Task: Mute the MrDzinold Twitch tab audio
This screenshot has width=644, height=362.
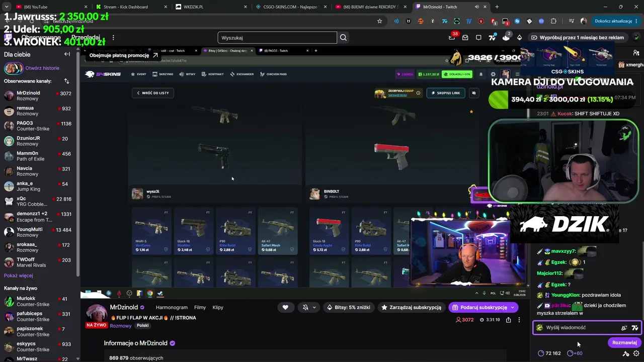Action: pyautogui.click(x=477, y=7)
